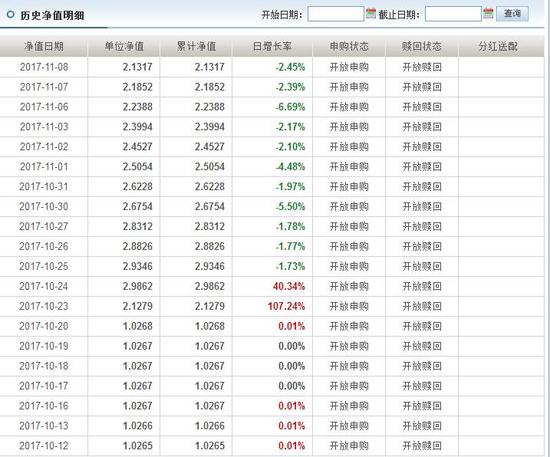Click the -1.77% daily growth value
550x457 pixels.
coord(290,246)
